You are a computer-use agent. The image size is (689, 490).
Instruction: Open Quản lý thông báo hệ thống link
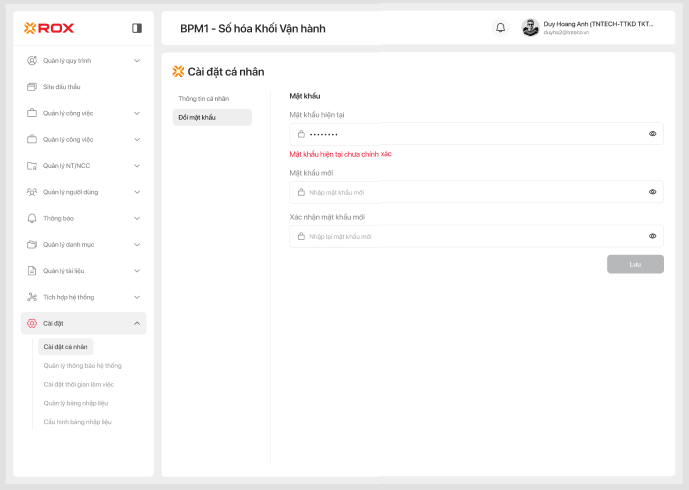tap(82, 366)
